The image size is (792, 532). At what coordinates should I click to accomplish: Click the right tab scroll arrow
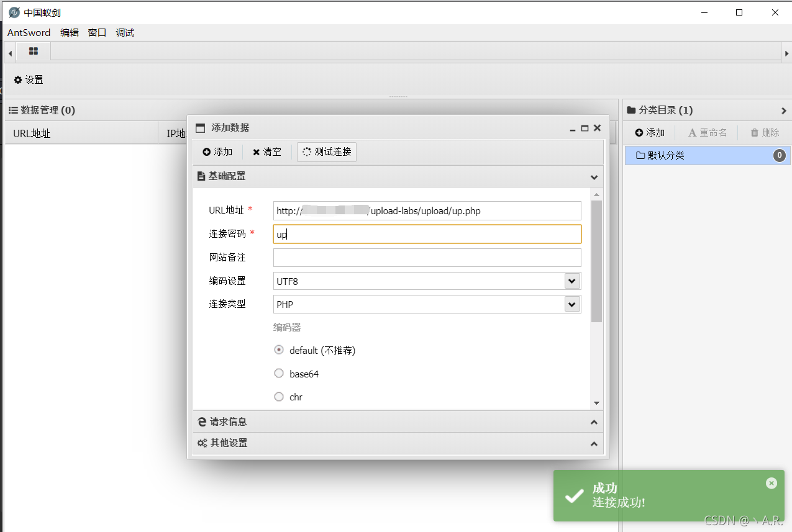click(x=786, y=53)
